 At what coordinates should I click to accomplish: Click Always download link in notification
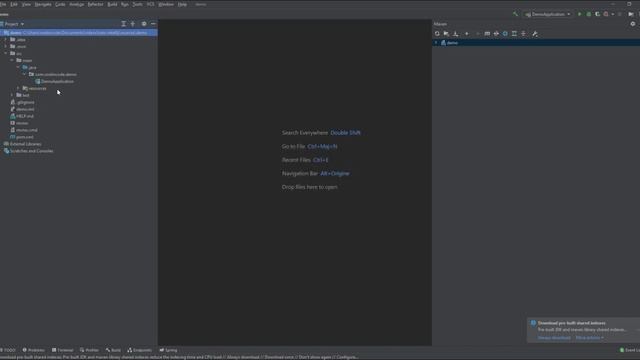[554, 338]
